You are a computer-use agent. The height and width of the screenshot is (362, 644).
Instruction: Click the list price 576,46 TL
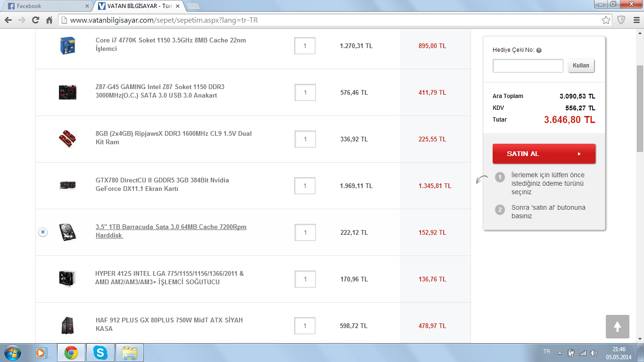tap(354, 92)
